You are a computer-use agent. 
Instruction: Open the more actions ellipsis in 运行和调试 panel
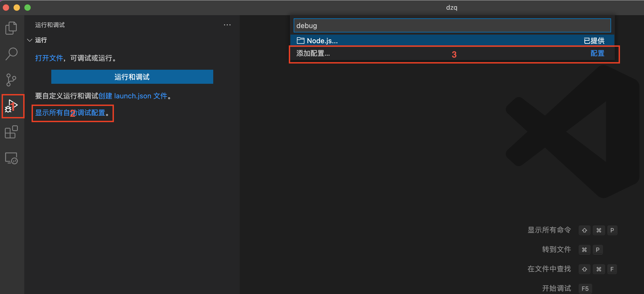tap(227, 25)
